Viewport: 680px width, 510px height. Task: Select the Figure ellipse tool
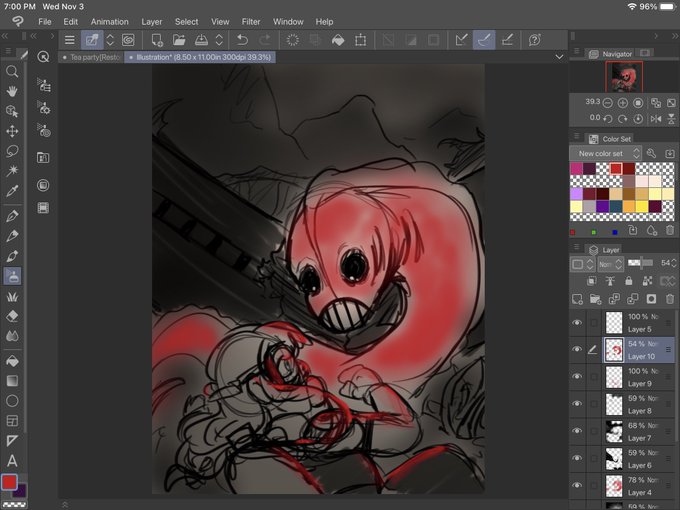coord(12,401)
